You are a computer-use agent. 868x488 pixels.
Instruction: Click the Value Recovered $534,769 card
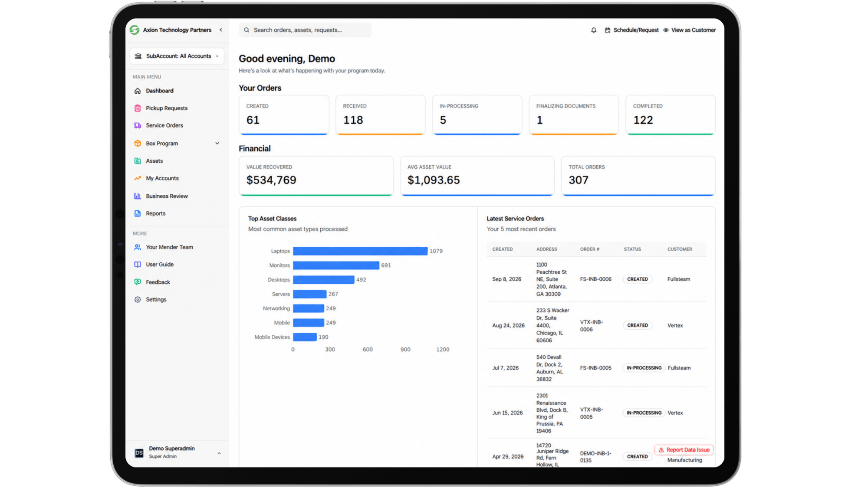click(x=316, y=176)
